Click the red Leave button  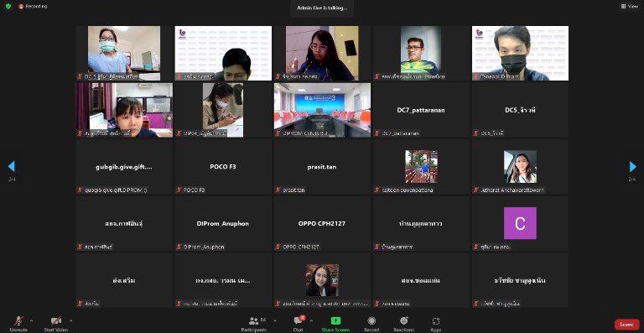(x=626, y=325)
